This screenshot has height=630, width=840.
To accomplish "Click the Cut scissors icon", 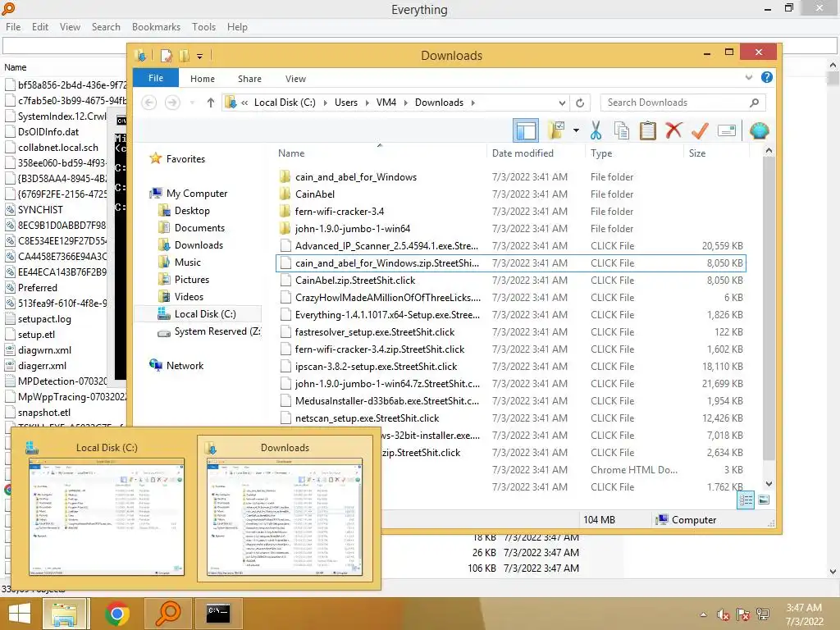I will point(596,130).
